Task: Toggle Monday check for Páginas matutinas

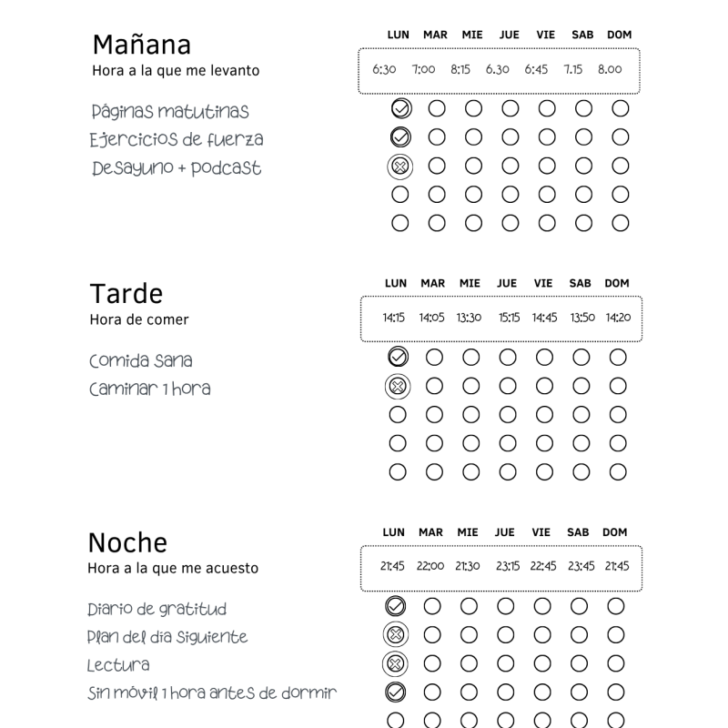Action: [x=400, y=108]
